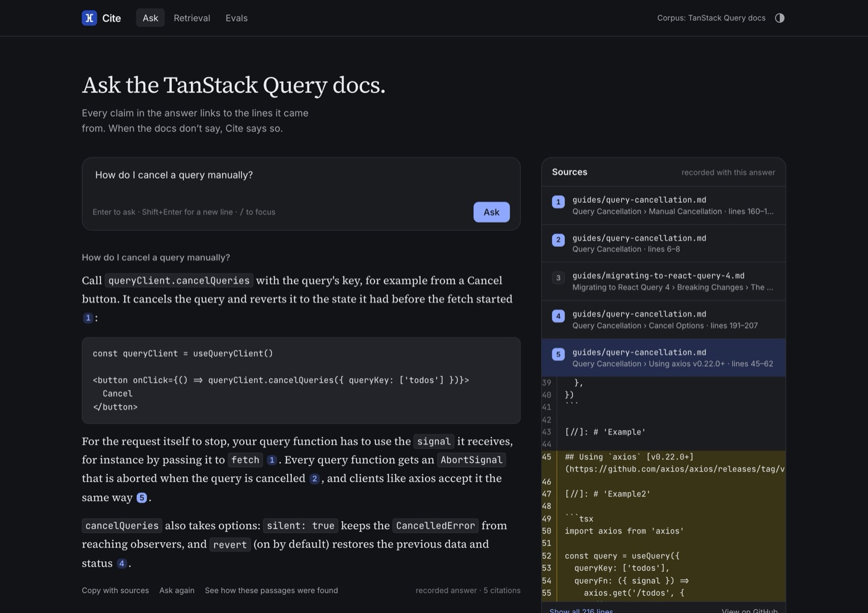Image resolution: width=868 pixels, height=613 pixels.
Task: Click the highlighted line 45 in source preview
Action: click(663, 463)
